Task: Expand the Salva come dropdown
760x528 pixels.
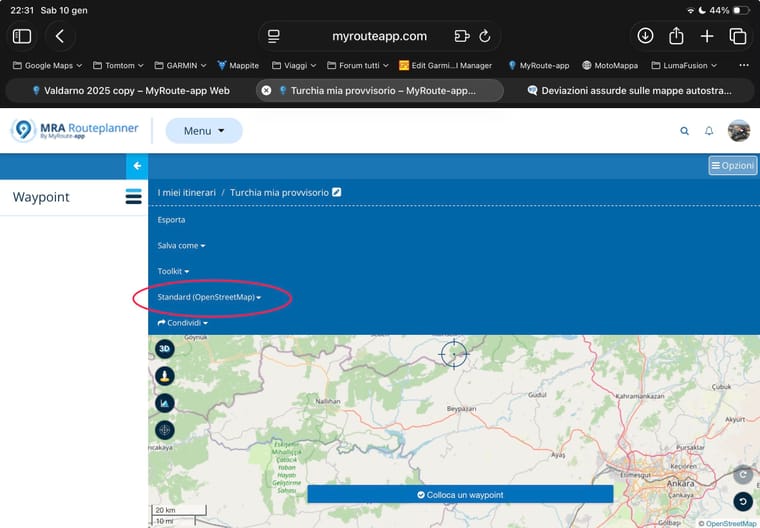Action: (x=181, y=245)
